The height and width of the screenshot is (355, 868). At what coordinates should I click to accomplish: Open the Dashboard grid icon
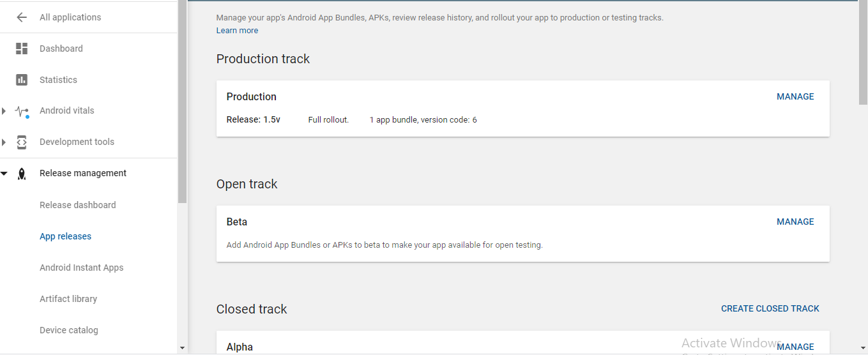[22, 49]
